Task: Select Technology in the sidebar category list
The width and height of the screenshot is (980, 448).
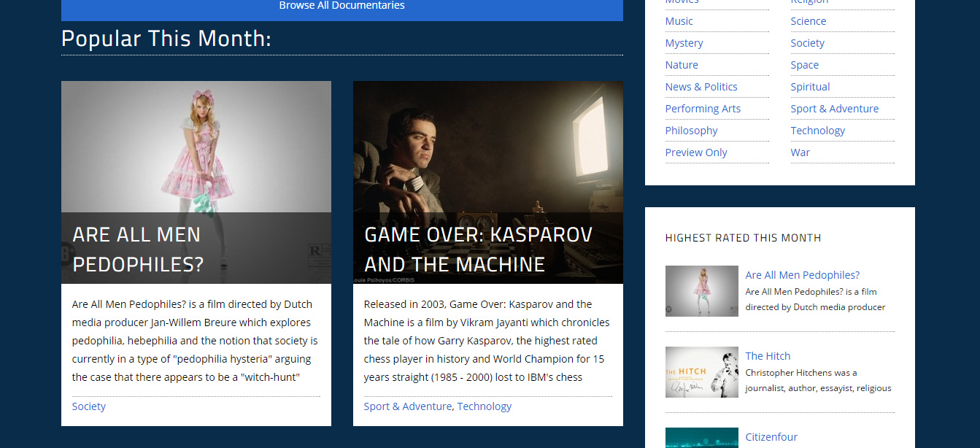Action: point(818,131)
